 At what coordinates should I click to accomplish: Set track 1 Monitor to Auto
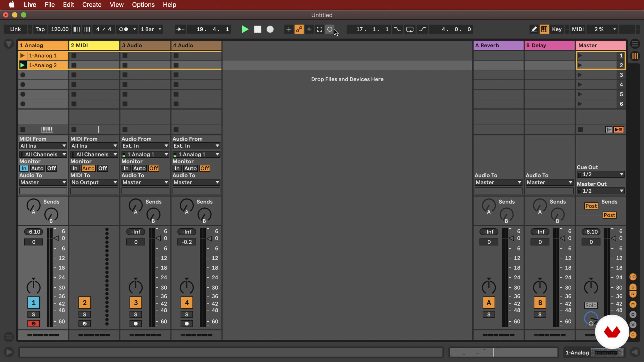tap(37, 168)
